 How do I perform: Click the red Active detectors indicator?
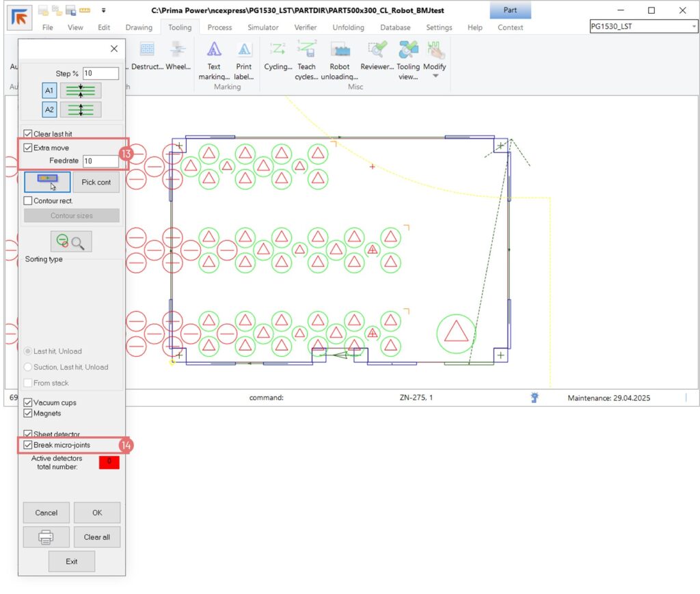(109, 463)
